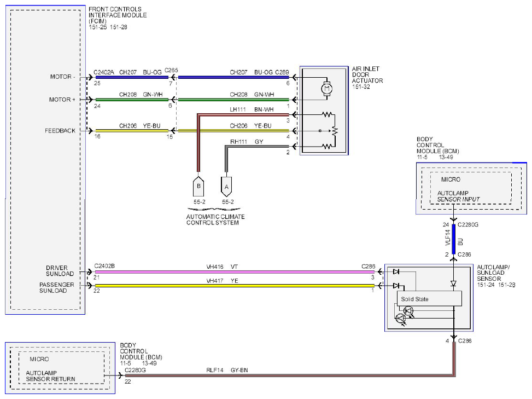Click the violet VH416 driver sunload wire
532x399 pixels.
point(235,272)
